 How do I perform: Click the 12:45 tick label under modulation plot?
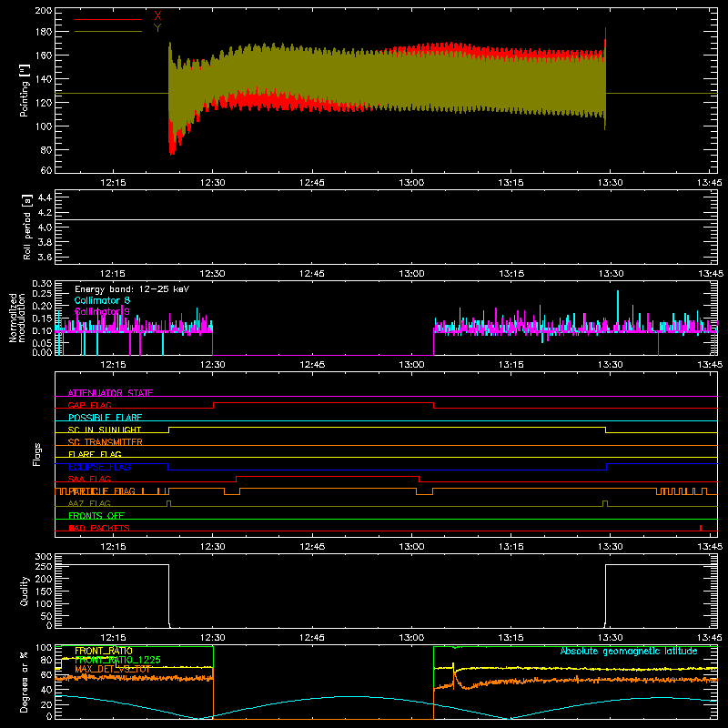click(x=312, y=365)
